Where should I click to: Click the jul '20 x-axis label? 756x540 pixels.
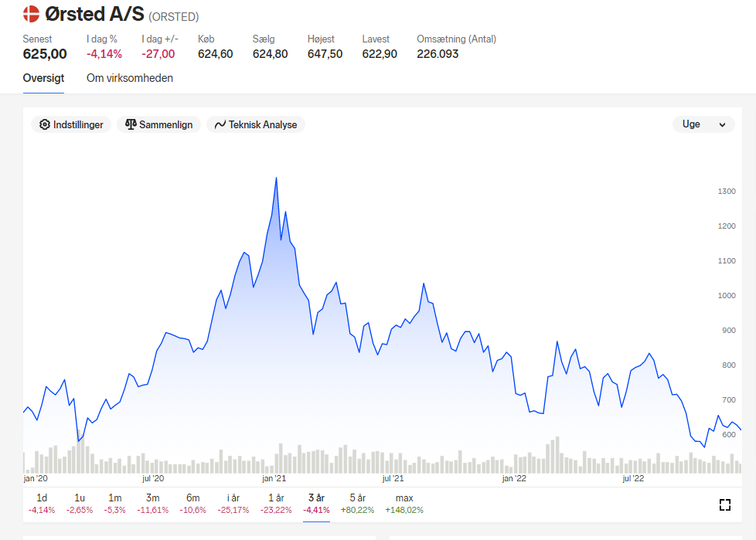click(x=153, y=478)
